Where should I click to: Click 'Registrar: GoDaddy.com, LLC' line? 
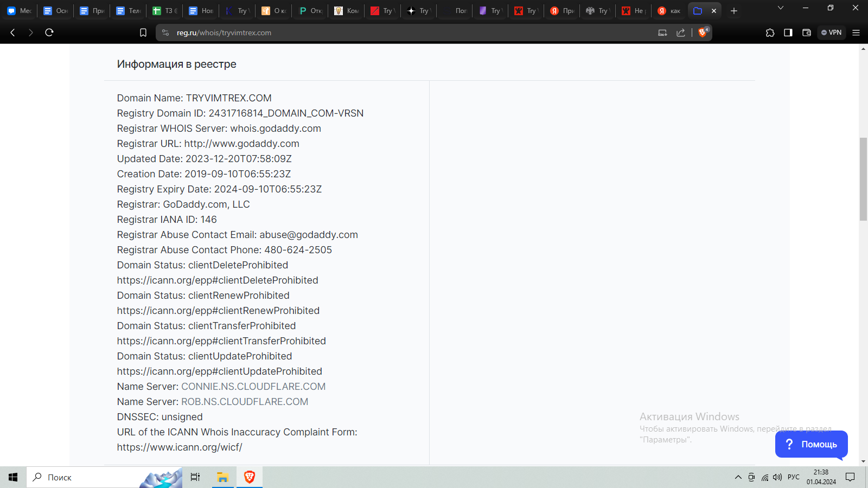[x=183, y=204]
